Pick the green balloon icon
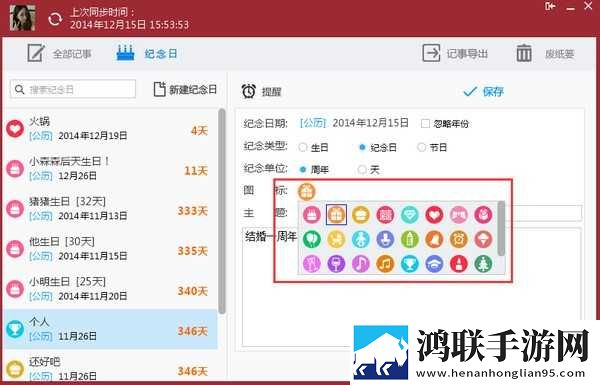600x385 pixels. pyautogui.click(x=311, y=239)
